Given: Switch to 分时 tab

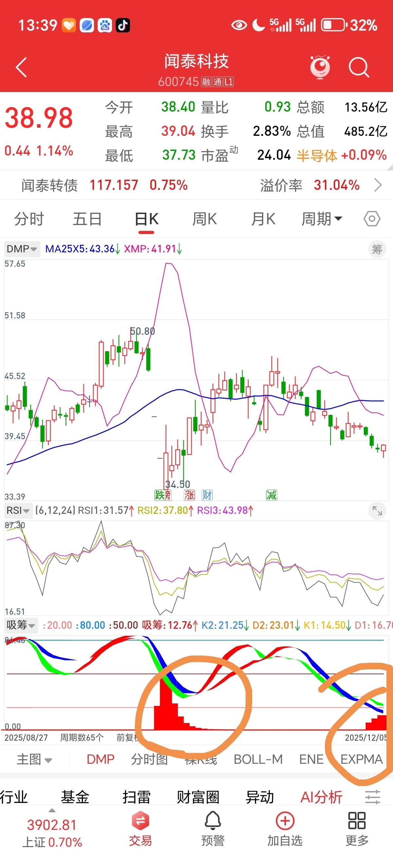Looking at the screenshot, I should click(x=29, y=219).
